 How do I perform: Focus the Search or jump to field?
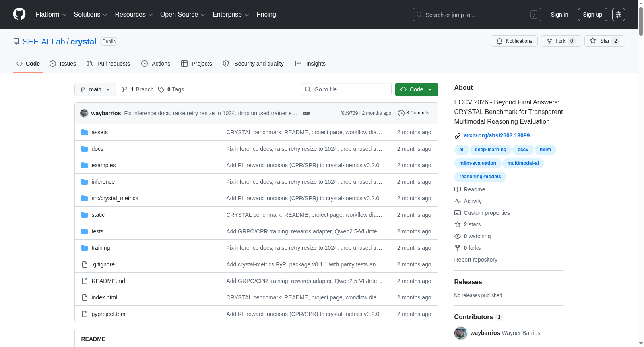(x=477, y=15)
